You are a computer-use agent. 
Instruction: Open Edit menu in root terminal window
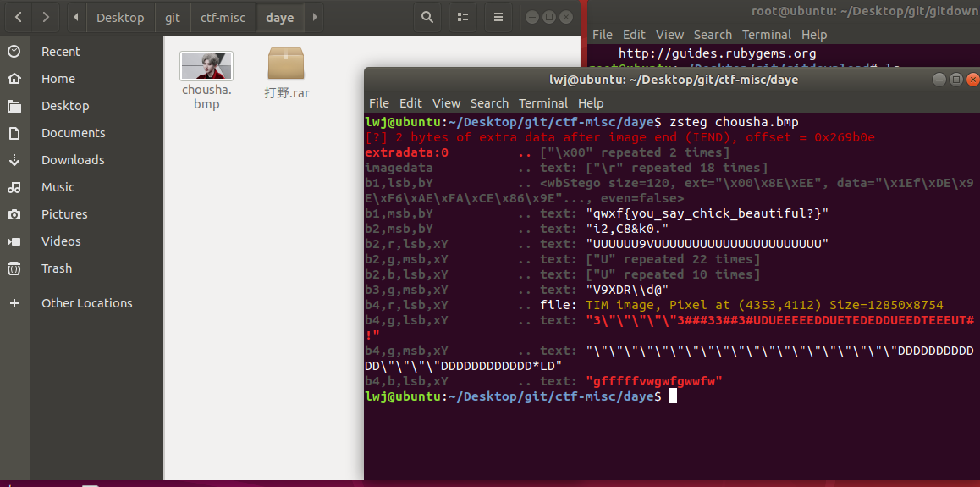635,35
